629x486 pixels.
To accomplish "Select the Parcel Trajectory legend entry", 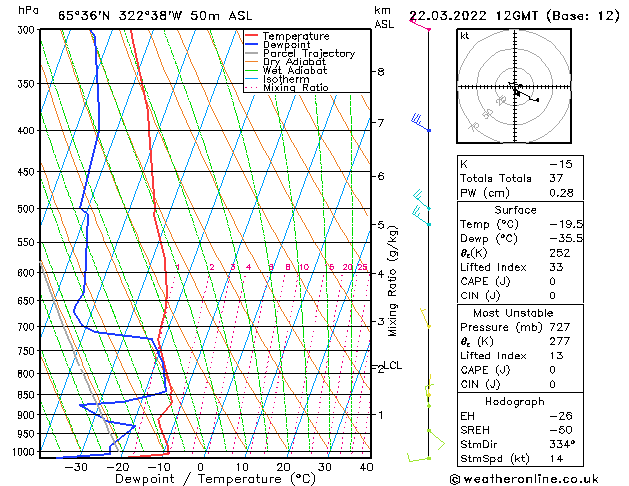I will click(309, 53).
